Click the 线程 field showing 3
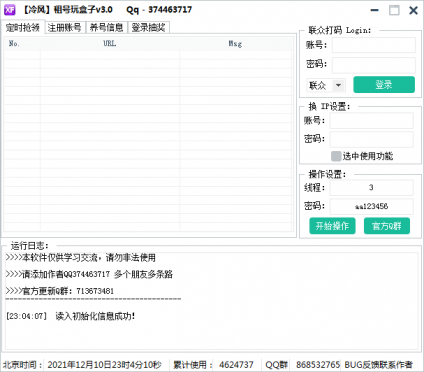Image resolution: width=424 pixels, height=372 pixels. click(x=372, y=188)
